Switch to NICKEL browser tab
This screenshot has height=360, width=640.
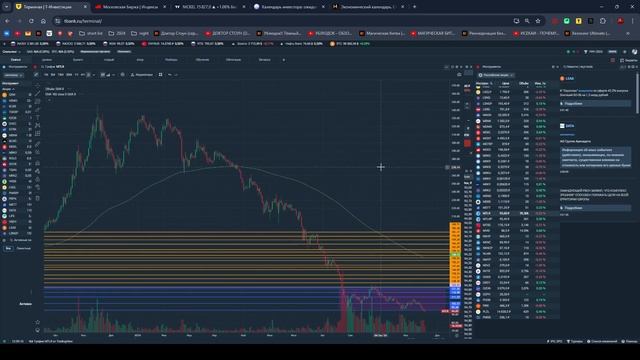click(x=210, y=7)
